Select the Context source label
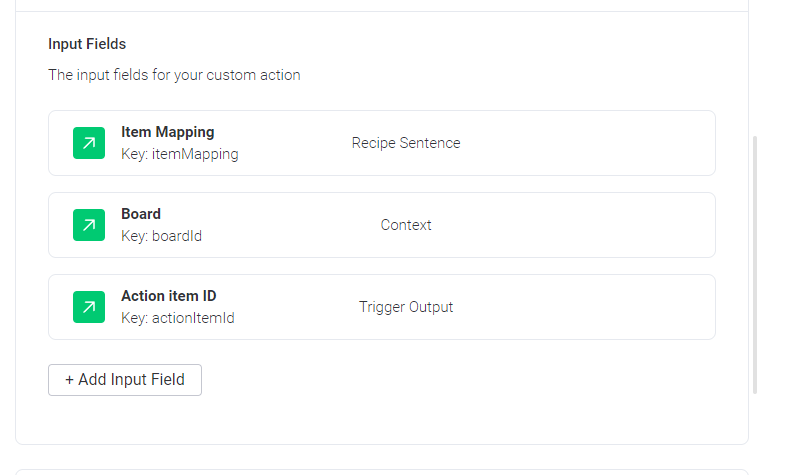Image resolution: width=794 pixels, height=475 pixels. pos(406,225)
